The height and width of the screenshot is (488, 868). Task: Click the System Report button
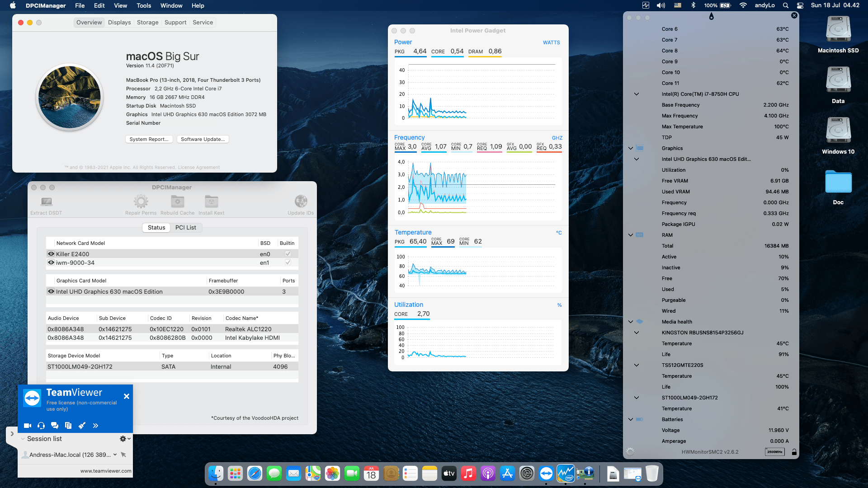[x=149, y=139]
